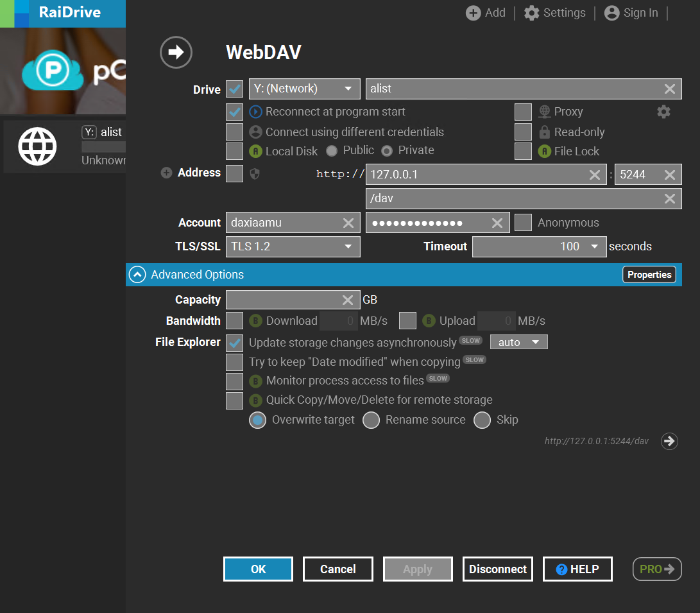
Task: Clear the daxiaamu account name
Action: (x=348, y=223)
